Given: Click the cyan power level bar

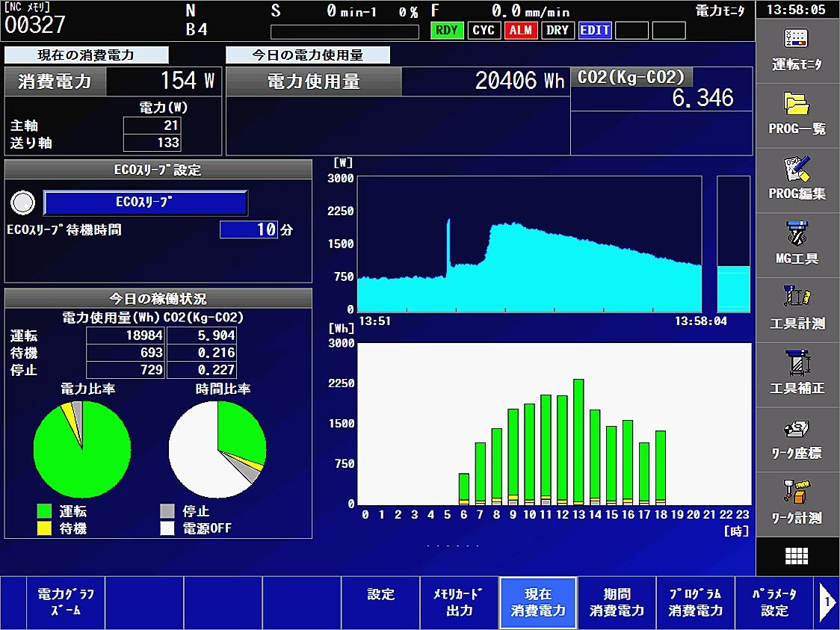Looking at the screenshot, I should tap(733, 288).
